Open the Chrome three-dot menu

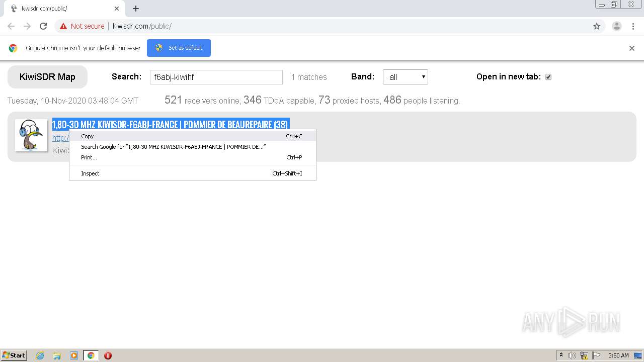(x=633, y=26)
